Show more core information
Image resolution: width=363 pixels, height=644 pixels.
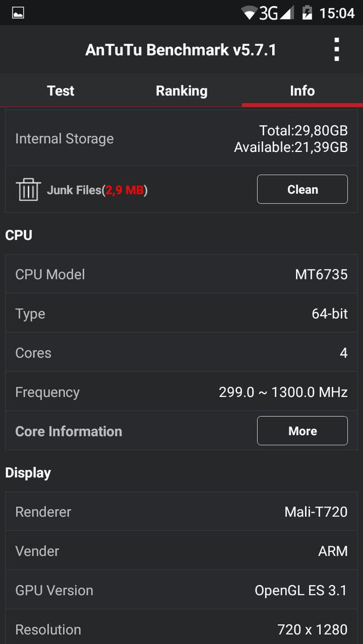coord(302,431)
